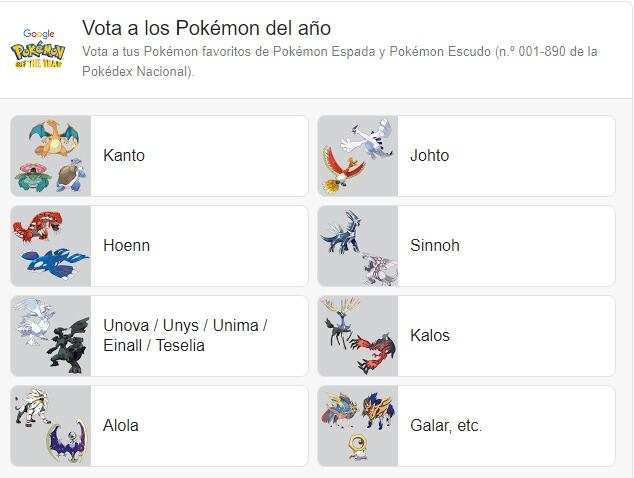The height and width of the screenshot is (478, 634).
Task: Pick the Sinnoh region label
Action: point(434,246)
